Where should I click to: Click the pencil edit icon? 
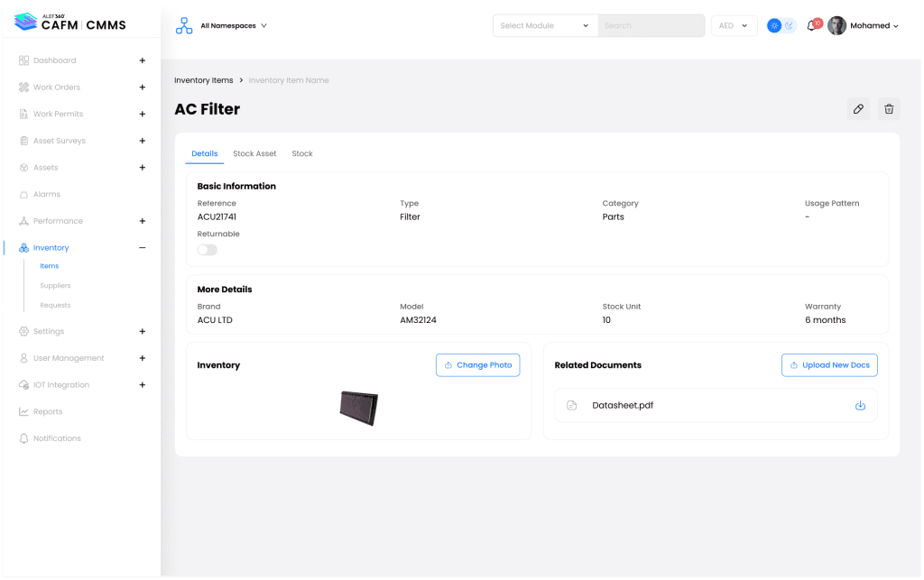pos(858,109)
